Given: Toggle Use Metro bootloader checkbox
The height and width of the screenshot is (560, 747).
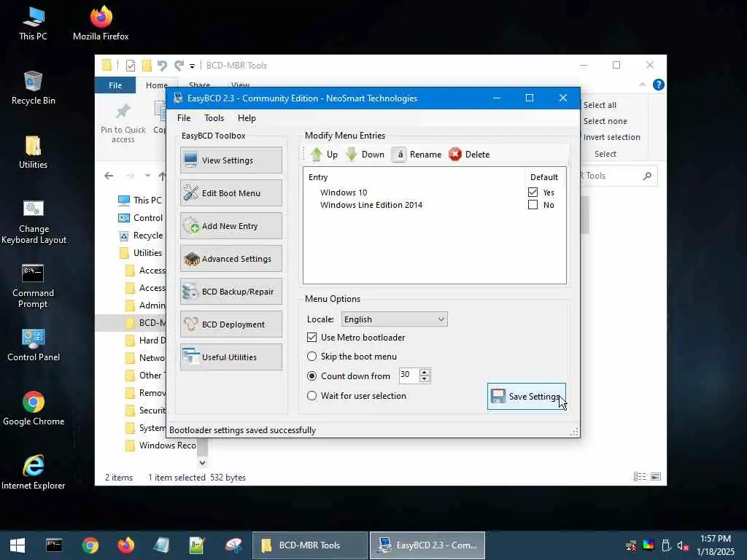Looking at the screenshot, I should [x=311, y=337].
